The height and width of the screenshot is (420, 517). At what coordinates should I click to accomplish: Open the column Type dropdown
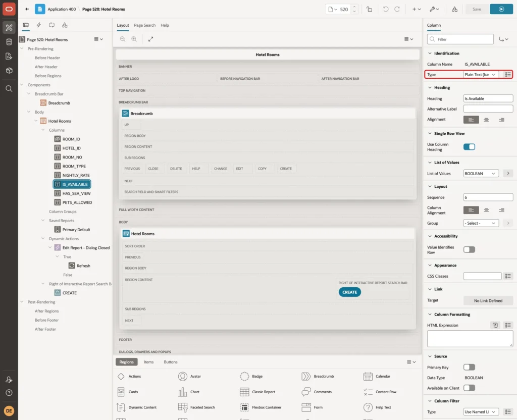click(x=481, y=75)
